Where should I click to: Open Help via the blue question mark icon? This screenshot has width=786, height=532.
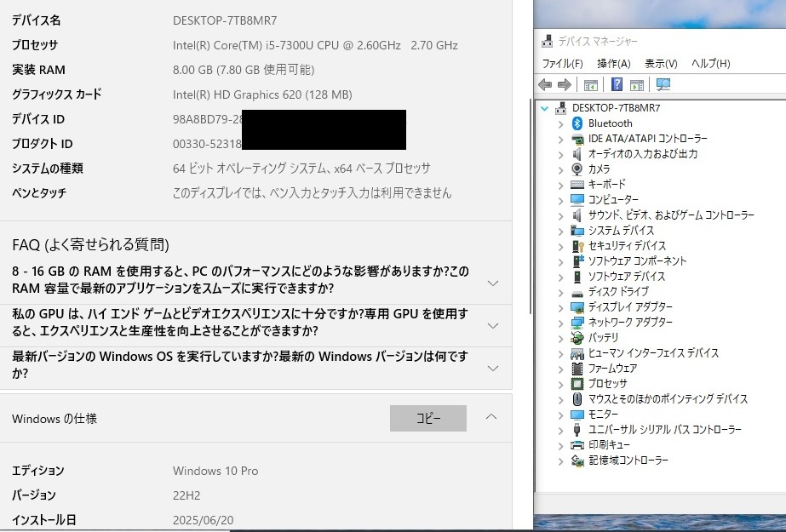617,84
